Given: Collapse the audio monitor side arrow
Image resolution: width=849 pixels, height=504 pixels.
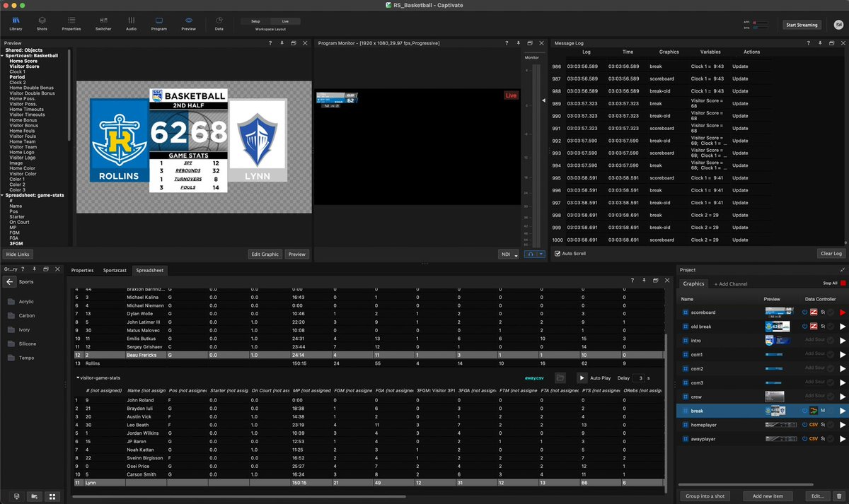Looking at the screenshot, I should click(543, 102).
